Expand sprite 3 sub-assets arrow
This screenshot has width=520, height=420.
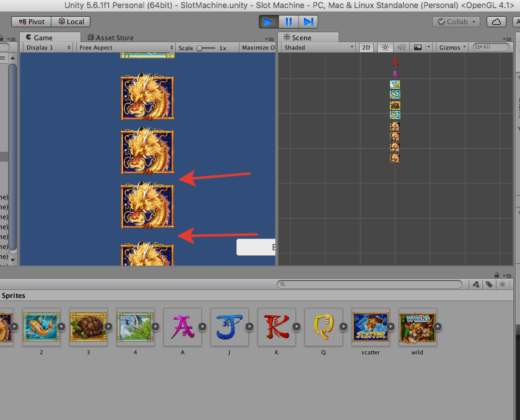coord(108,327)
